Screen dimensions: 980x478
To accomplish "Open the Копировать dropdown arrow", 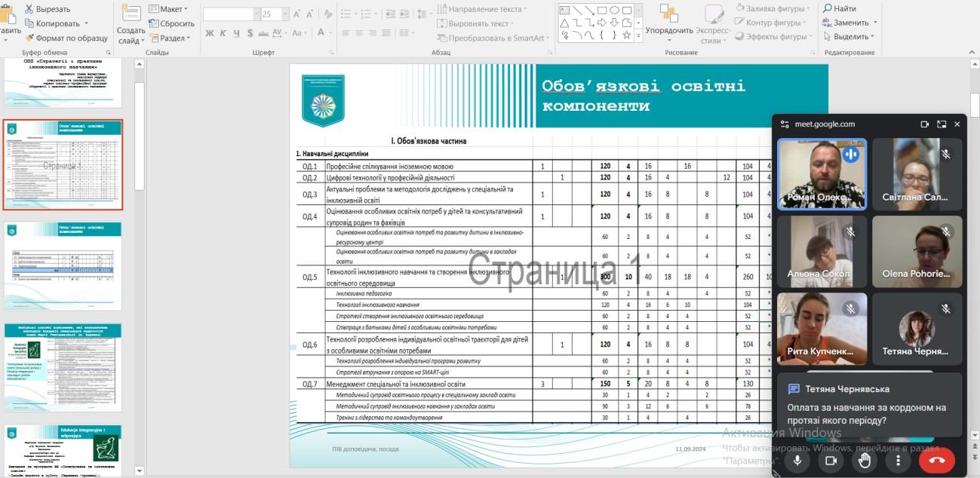I will [87, 23].
